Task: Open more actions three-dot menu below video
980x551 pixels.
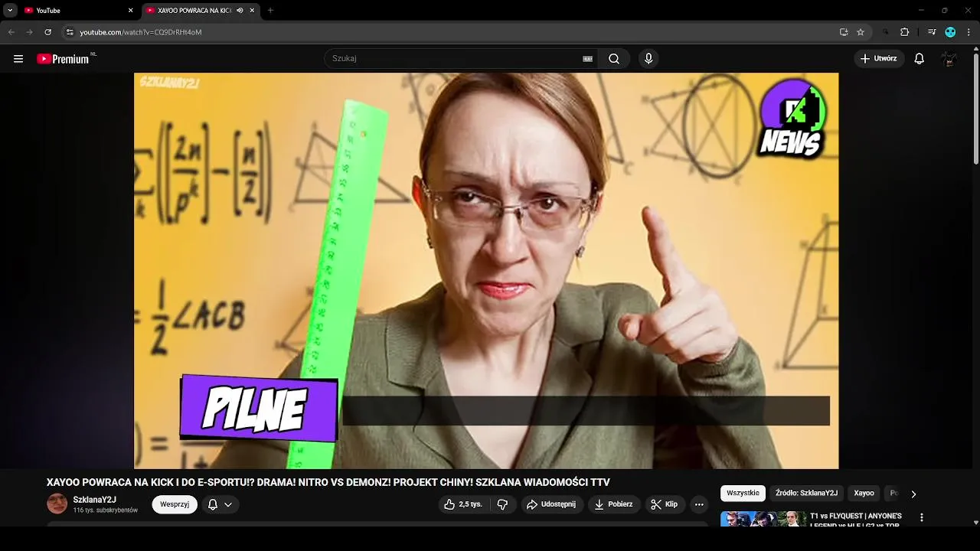Action: (x=698, y=504)
